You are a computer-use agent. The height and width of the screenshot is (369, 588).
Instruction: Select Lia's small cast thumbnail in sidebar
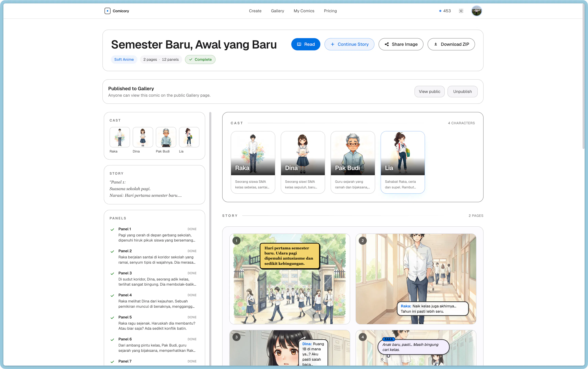click(x=189, y=137)
